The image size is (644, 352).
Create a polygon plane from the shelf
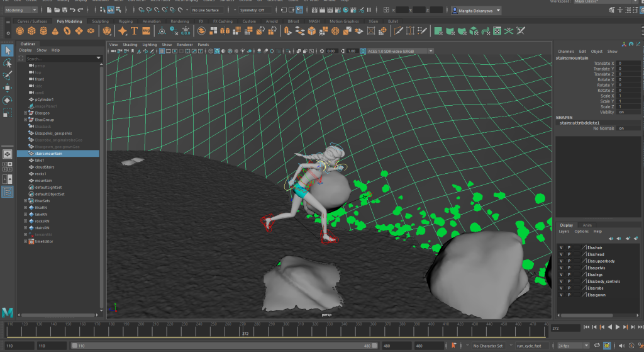click(79, 31)
